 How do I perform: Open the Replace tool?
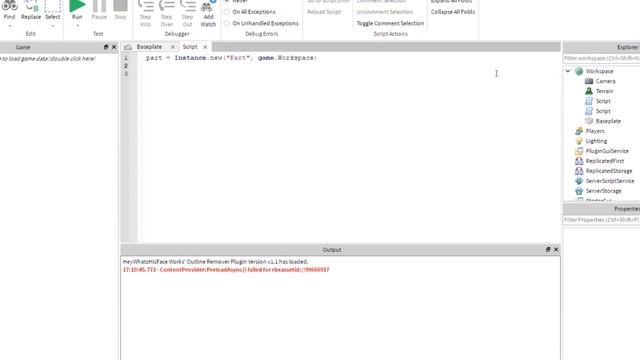click(x=31, y=10)
